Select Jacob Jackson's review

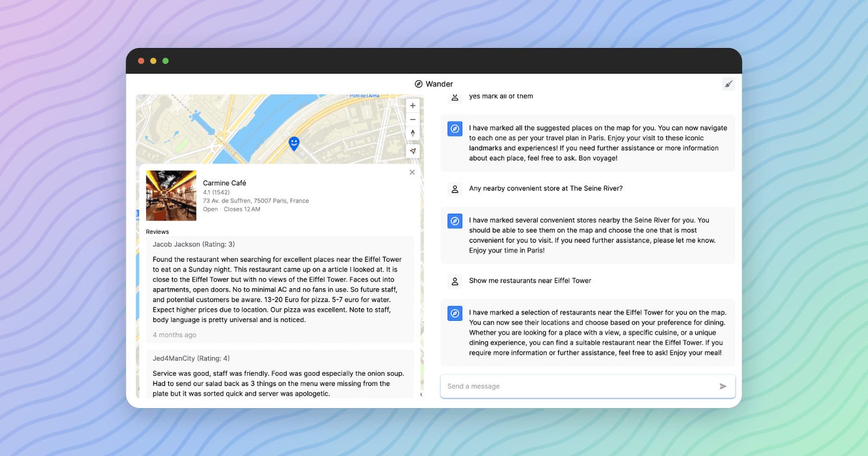tap(279, 289)
